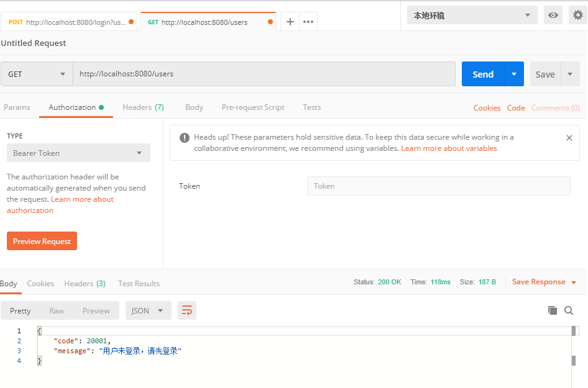Open a new request tab with plus icon

(x=290, y=20)
